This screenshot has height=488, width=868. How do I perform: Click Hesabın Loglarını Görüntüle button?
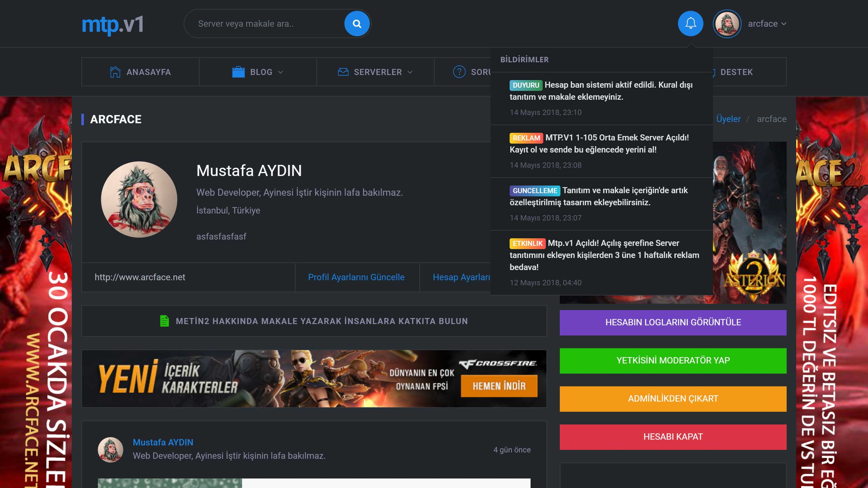tap(673, 323)
